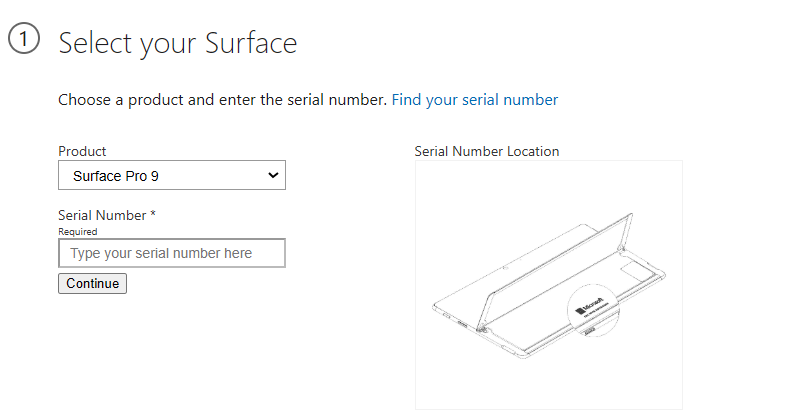Click the Select your Surface heading
791x420 pixels.
point(178,43)
